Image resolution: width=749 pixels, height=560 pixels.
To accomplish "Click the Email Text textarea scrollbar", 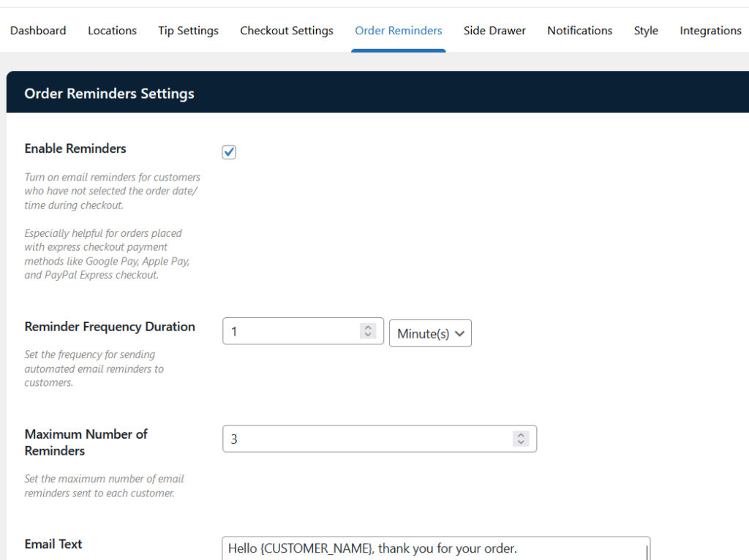I will pyautogui.click(x=647, y=550).
